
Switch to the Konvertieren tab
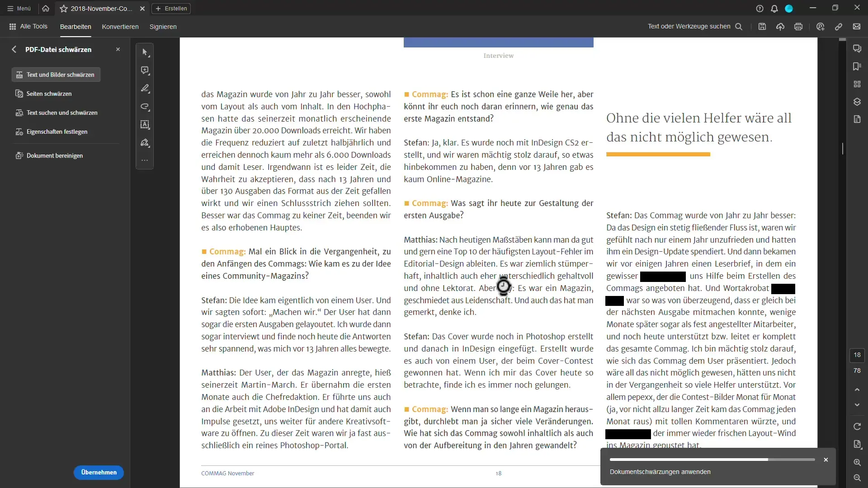120,27
